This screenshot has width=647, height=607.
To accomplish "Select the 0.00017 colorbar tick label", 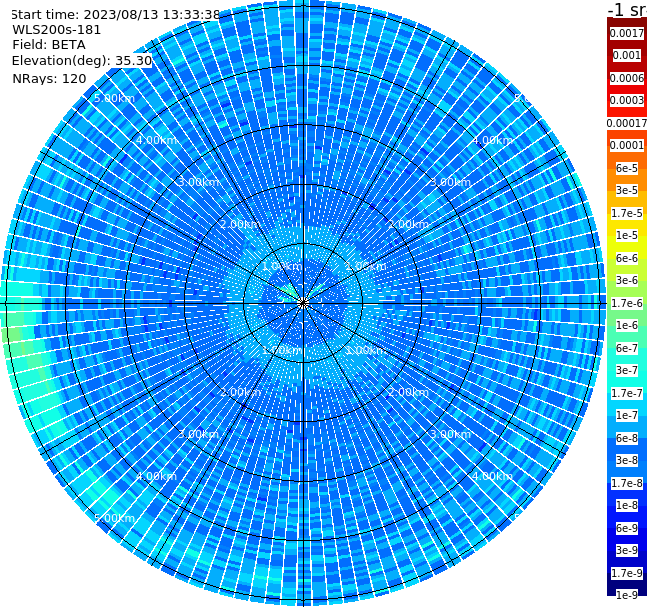I will pyautogui.click(x=627, y=123).
